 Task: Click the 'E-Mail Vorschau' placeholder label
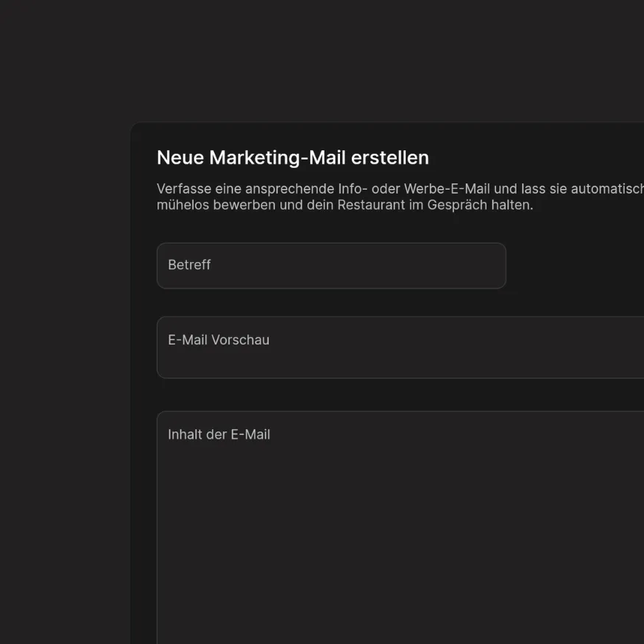point(219,340)
